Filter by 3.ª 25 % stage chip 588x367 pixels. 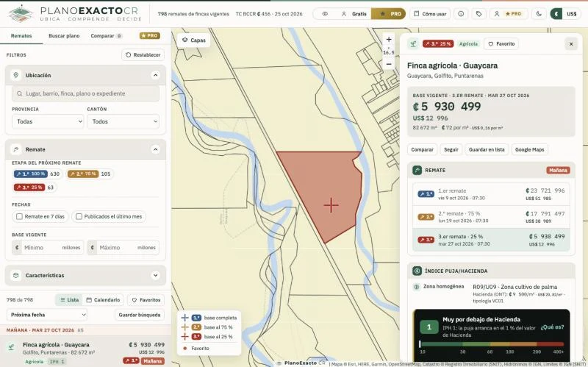(x=34, y=188)
